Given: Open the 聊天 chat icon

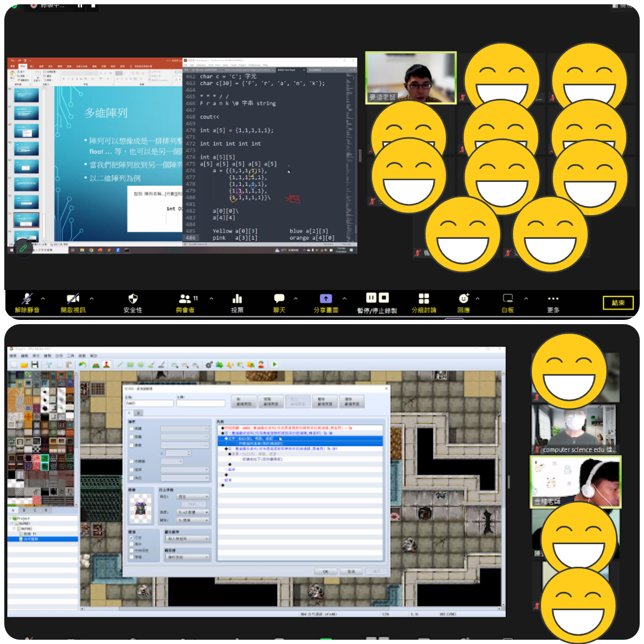Looking at the screenshot, I should pyautogui.click(x=279, y=299).
